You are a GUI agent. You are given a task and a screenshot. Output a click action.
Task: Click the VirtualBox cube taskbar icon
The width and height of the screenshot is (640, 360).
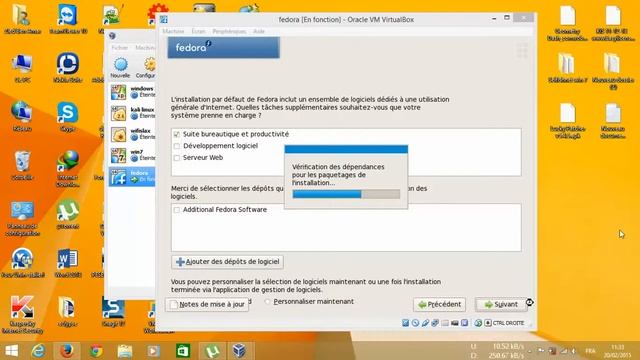tap(239, 351)
